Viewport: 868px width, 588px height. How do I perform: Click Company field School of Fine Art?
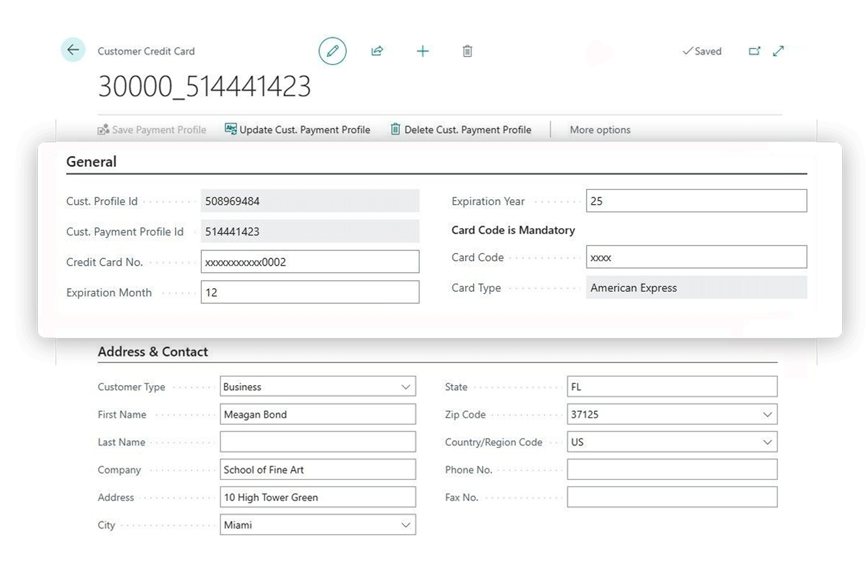[318, 469]
